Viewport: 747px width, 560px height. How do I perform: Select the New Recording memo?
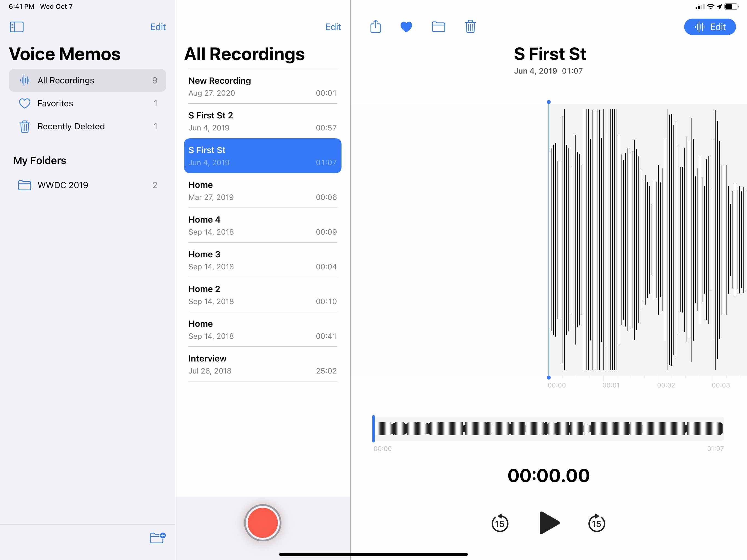262,86
